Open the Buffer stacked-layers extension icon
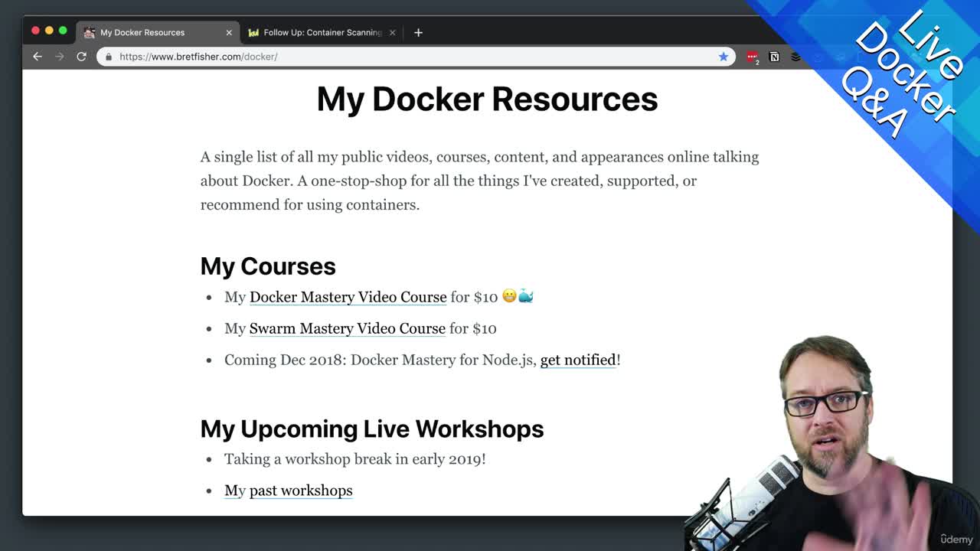980x551 pixels. click(795, 57)
